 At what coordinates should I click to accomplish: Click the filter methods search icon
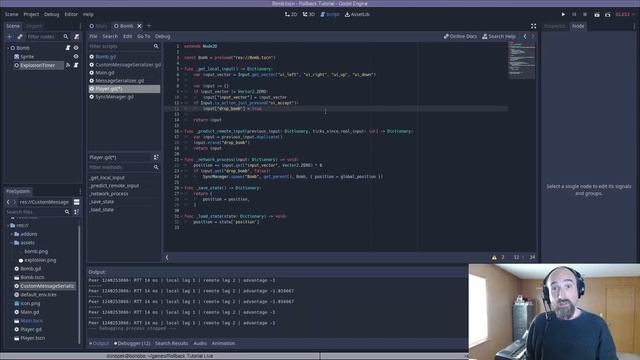pyautogui.click(x=156, y=167)
